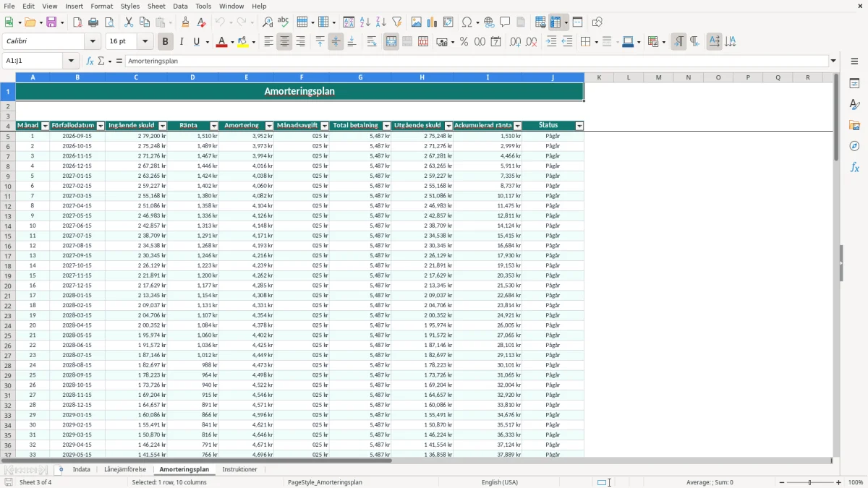Print the document with the printer icon
The width and height of the screenshot is (868, 488).
coord(93,22)
